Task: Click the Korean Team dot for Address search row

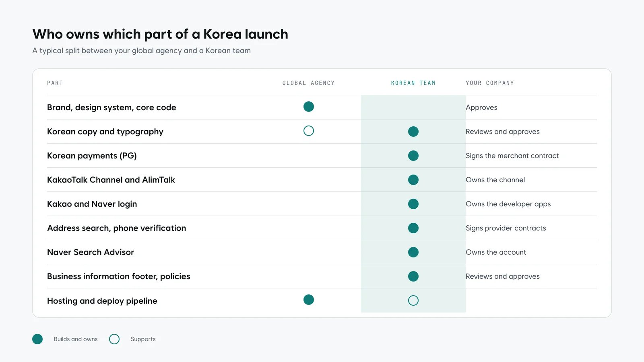Action: (x=413, y=228)
